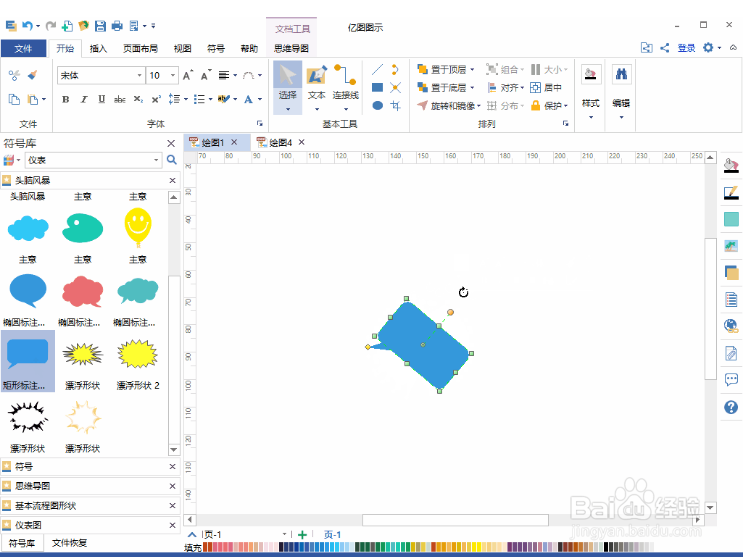The width and height of the screenshot is (743, 557).
Task: Select the red cloud callout shape
Action: [82, 292]
